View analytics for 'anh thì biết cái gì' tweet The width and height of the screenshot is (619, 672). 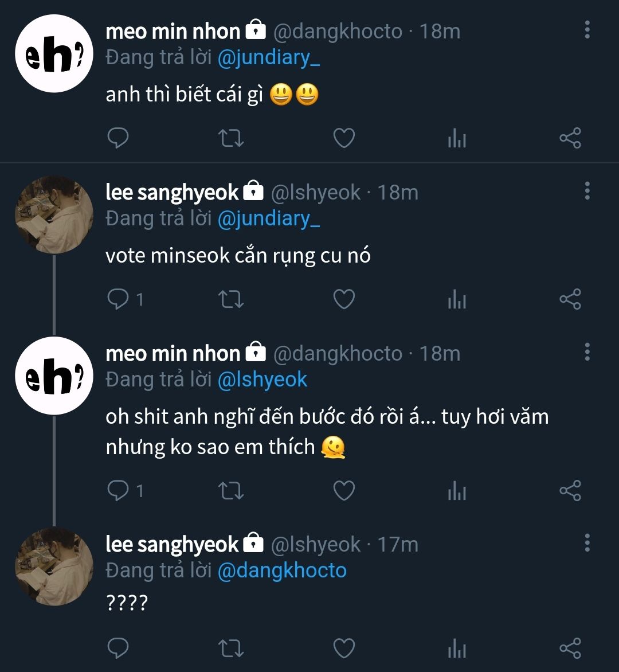457,138
